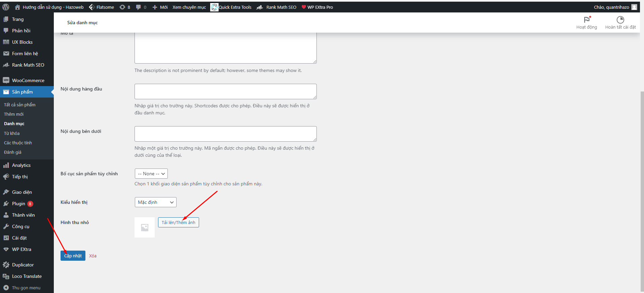Open Các thuộc tính submenu item
This screenshot has height=293, width=644.
(x=18, y=143)
